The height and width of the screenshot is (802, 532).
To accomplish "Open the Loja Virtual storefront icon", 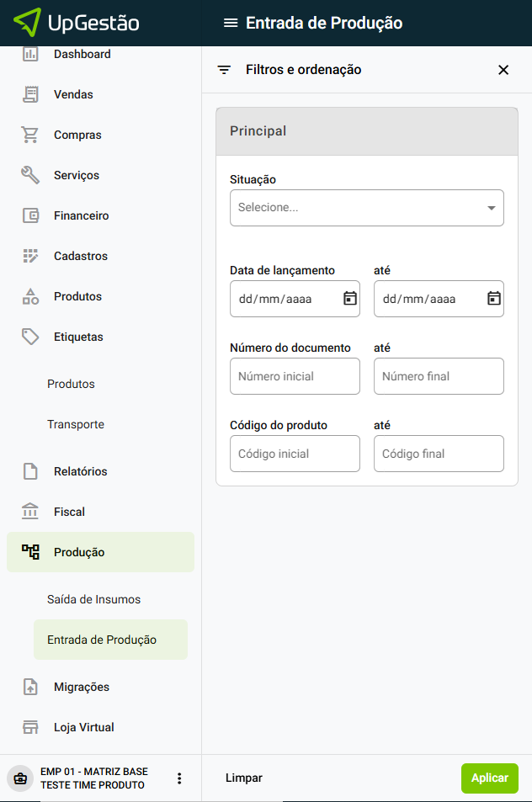I will point(30,727).
